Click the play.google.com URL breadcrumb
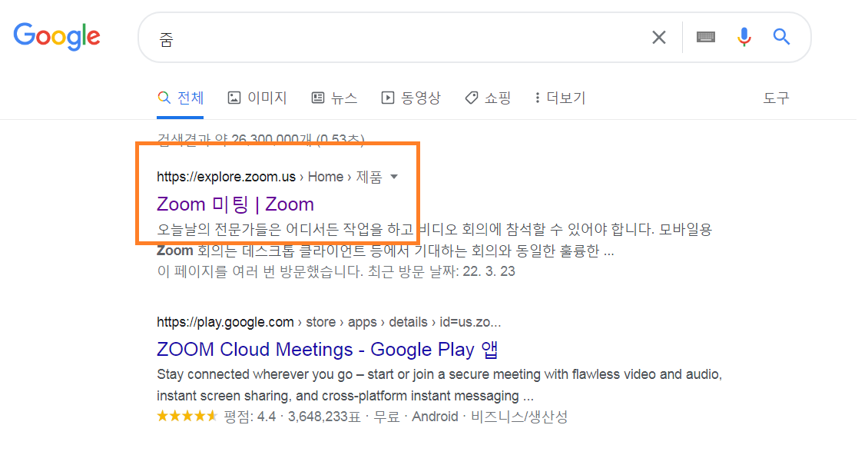The height and width of the screenshot is (455, 868). pyautogui.click(x=225, y=322)
